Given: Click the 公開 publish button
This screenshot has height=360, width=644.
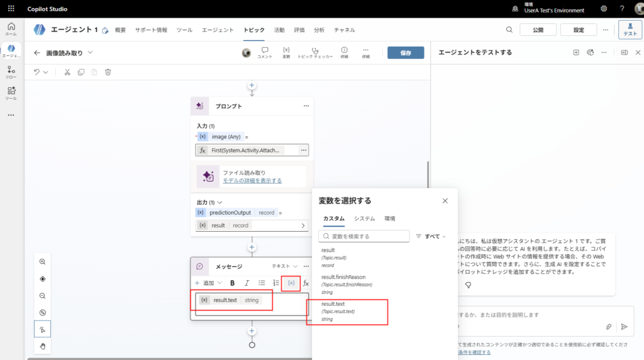Looking at the screenshot, I should pos(538,30).
